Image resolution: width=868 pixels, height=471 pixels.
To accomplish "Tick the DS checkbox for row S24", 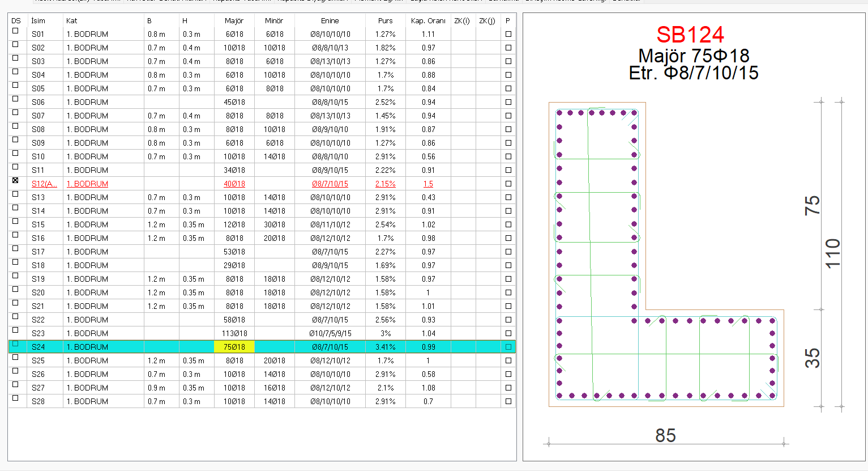I will [15, 344].
